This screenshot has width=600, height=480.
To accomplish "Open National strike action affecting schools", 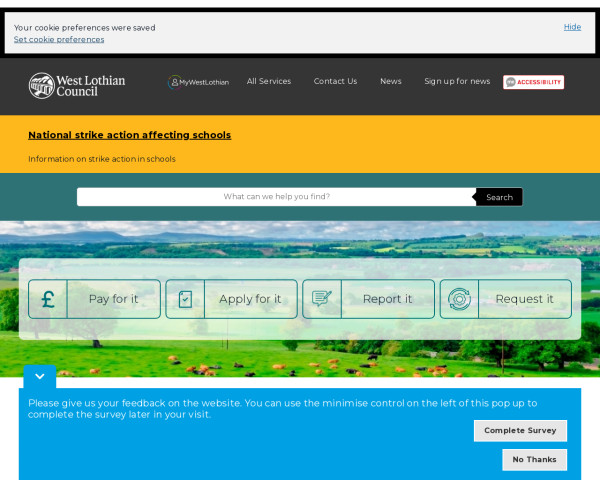I will coord(130,135).
